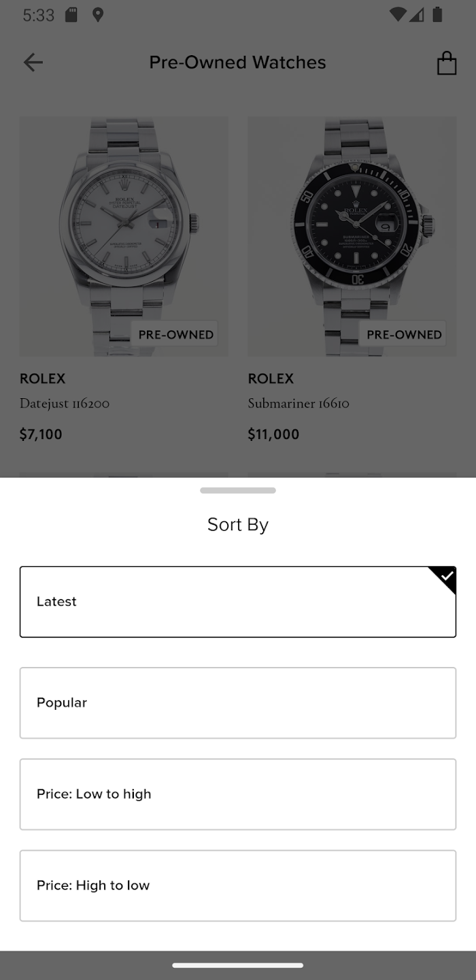Tap the $11,000 price label
The height and width of the screenshot is (980, 476).
tap(273, 434)
